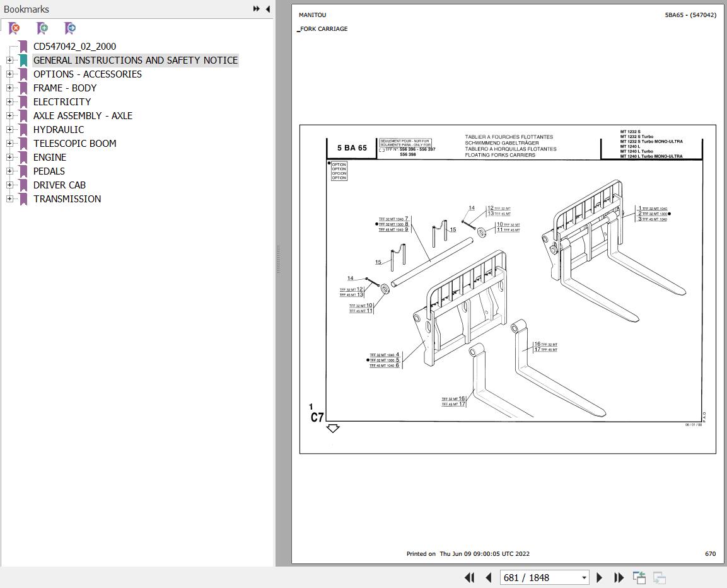Click the bookmark icon beside PEDALS
The image size is (727, 588).
[x=23, y=171]
